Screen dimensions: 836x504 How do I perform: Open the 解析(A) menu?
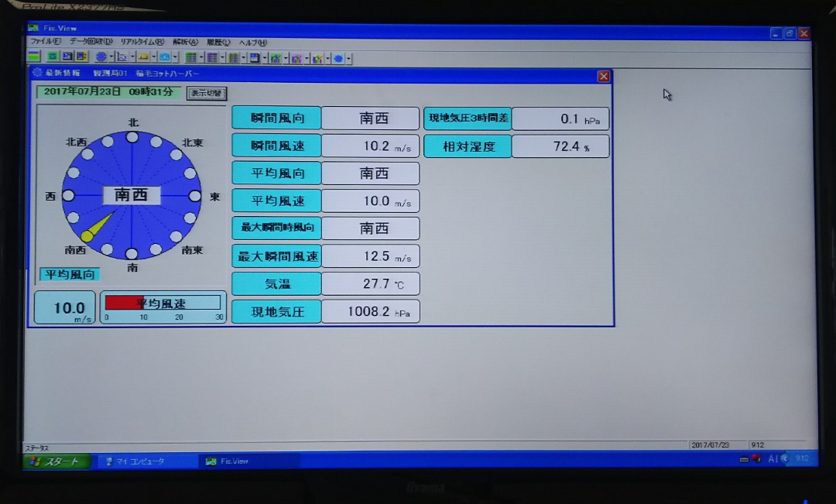point(186,42)
